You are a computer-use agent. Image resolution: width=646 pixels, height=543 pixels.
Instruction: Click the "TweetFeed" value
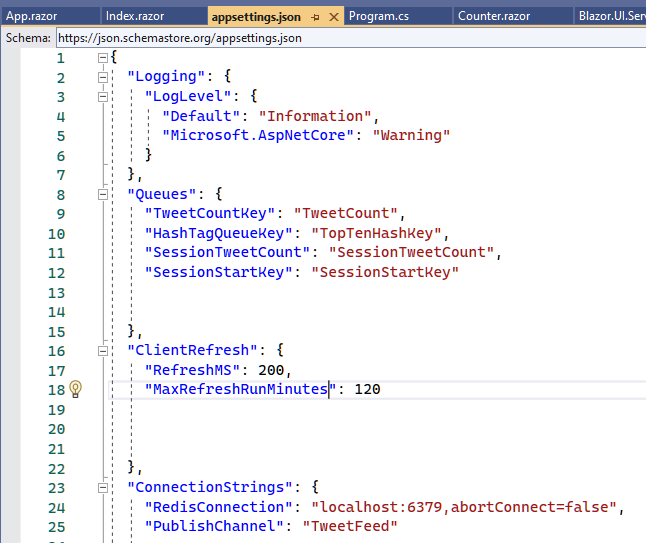tap(350, 526)
